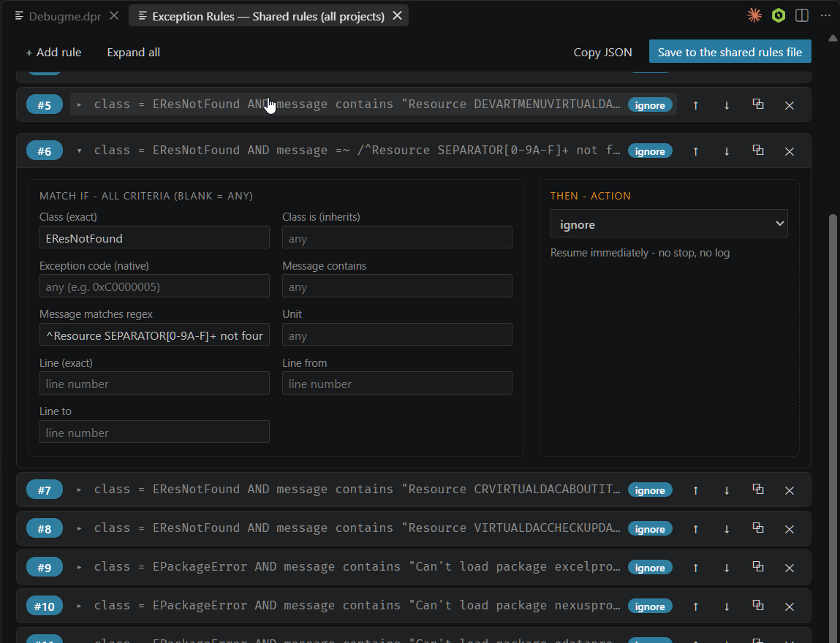Focus the Unit field
Image resolution: width=840 pixels, height=643 pixels.
tap(397, 335)
